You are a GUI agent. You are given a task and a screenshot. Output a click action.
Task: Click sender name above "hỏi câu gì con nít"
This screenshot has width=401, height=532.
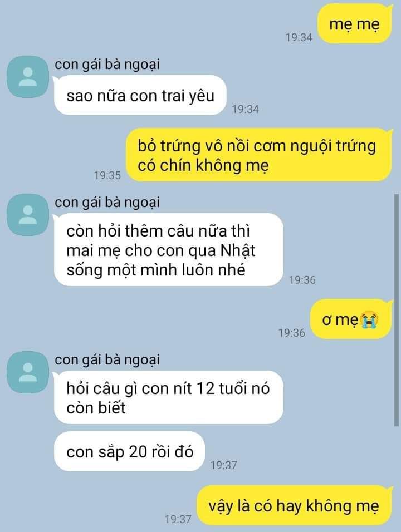coord(107,359)
